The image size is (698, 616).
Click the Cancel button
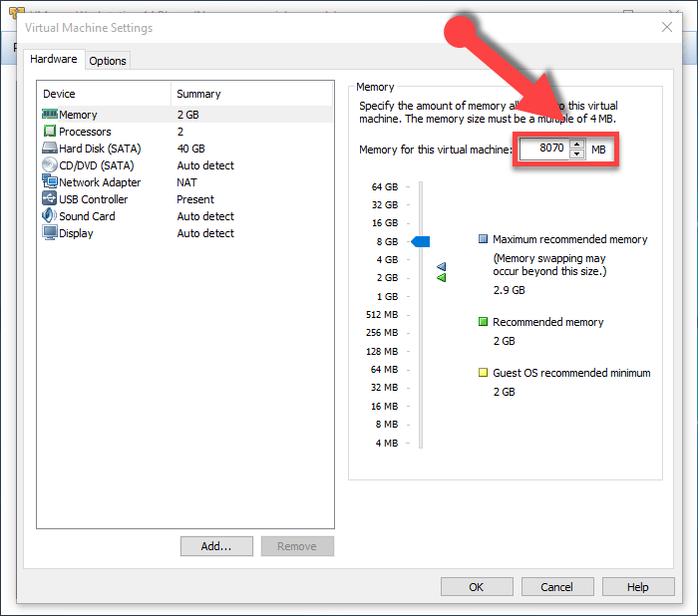[556, 587]
